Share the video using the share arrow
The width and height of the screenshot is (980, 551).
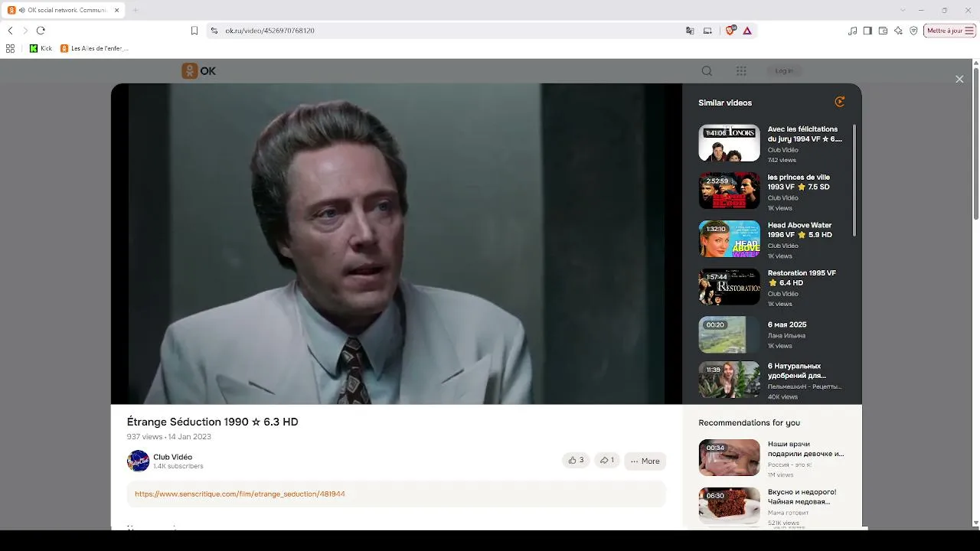coord(606,461)
